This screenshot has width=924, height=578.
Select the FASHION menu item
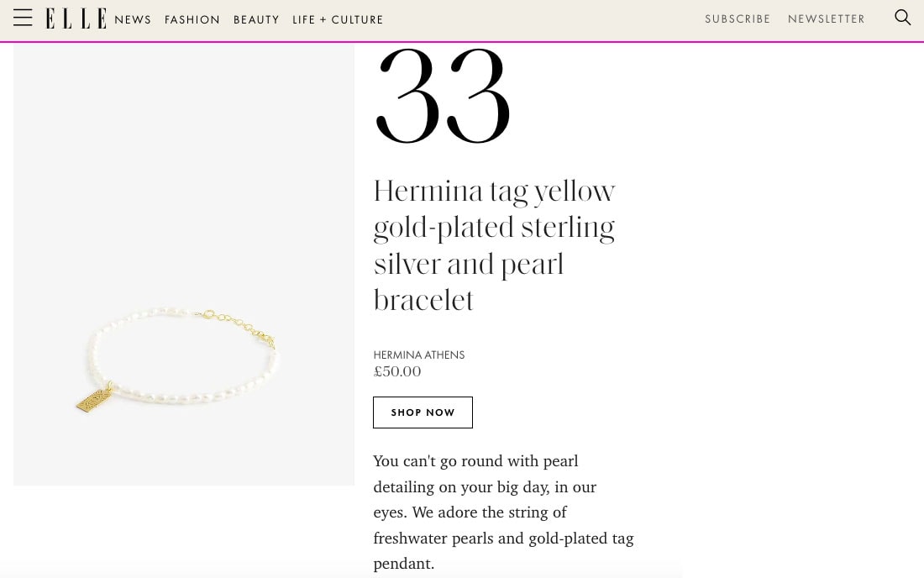(192, 19)
